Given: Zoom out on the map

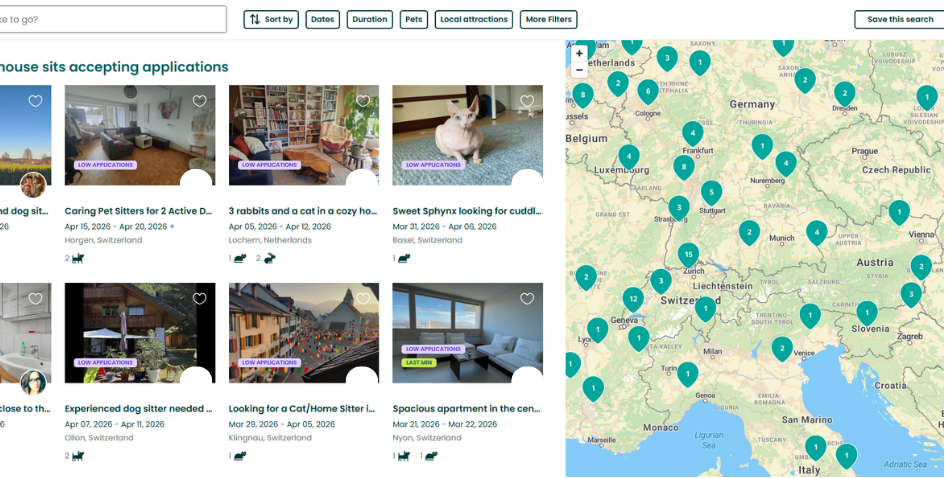Looking at the screenshot, I should click(x=579, y=70).
